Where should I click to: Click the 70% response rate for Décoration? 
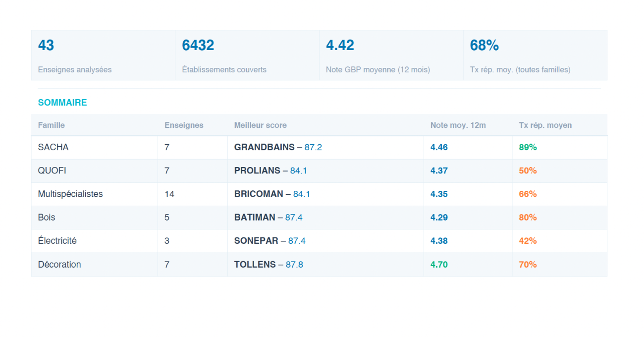pyautogui.click(x=528, y=265)
